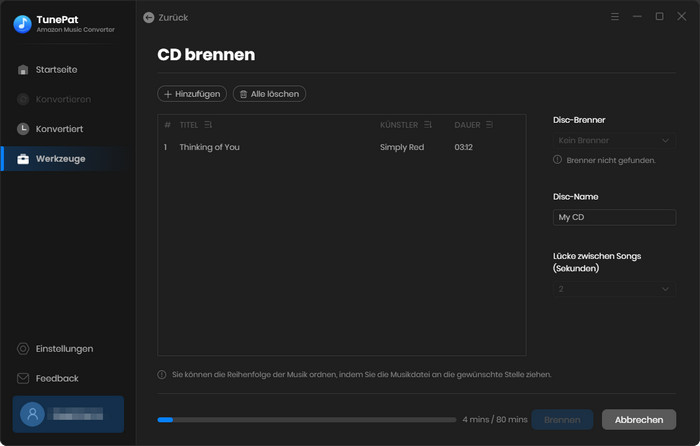Open the Startseite home page
This screenshot has height=446, width=700.
pyautogui.click(x=56, y=70)
